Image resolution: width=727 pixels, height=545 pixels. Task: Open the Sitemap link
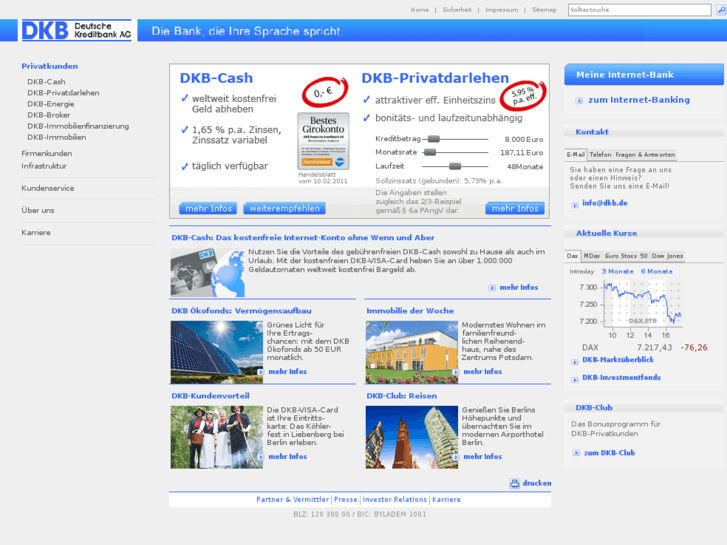coord(544,10)
